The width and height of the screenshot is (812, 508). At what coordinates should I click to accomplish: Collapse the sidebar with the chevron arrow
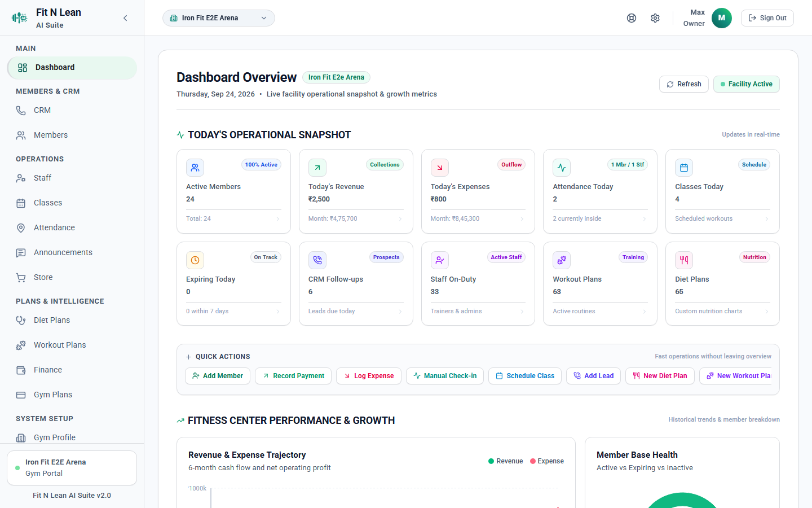click(125, 18)
